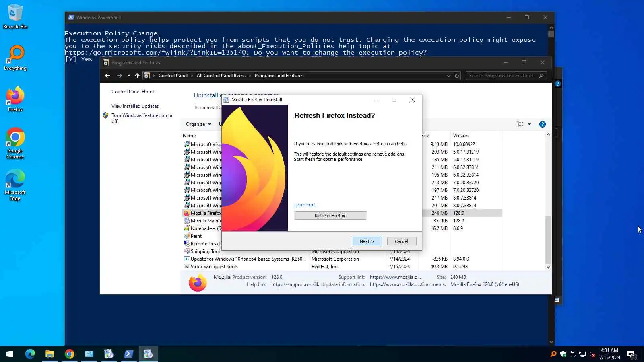The image size is (644, 362).
Task: Open File Explorer from the taskbar
Action: pyautogui.click(x=50, y=354)
